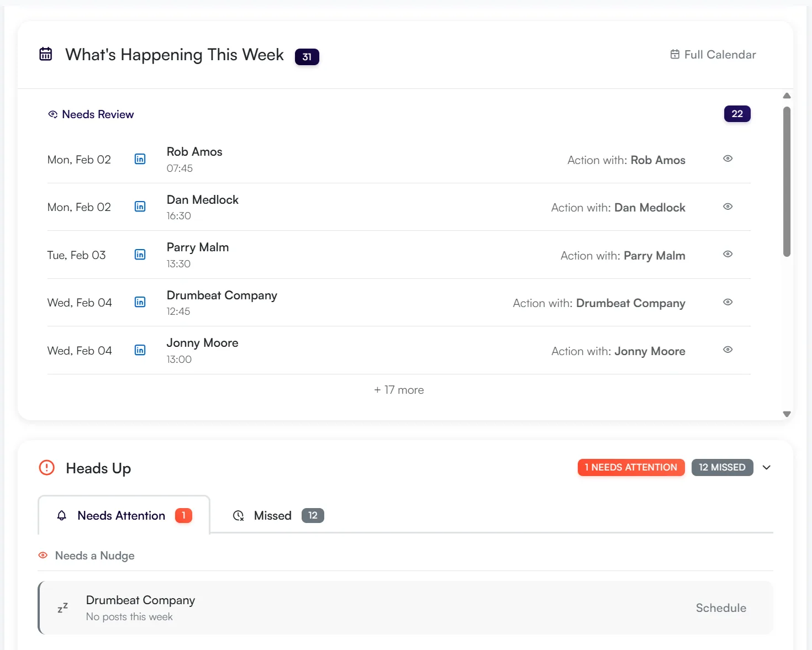Screen dimensions: 812x650
Task: Click the Needs Review eye icon
Action: [x=53, y=114]
